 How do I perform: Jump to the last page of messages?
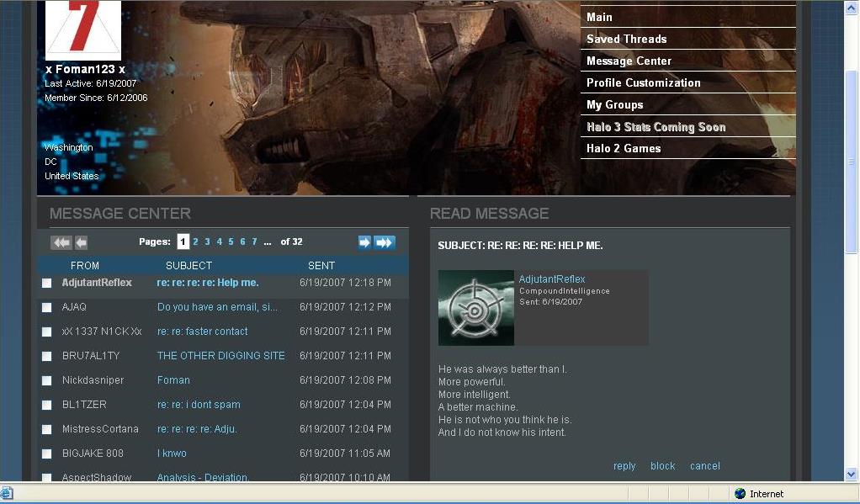[385, 242]
